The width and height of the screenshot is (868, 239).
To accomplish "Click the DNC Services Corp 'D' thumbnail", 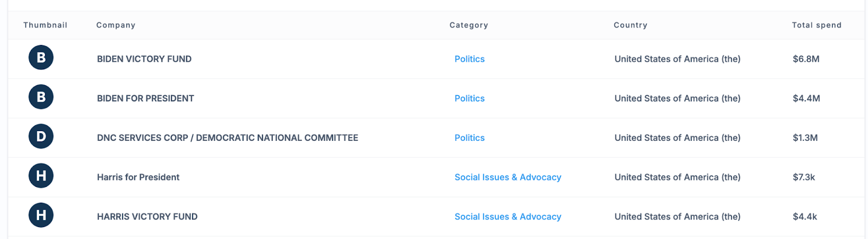I will tap(41, 137).
